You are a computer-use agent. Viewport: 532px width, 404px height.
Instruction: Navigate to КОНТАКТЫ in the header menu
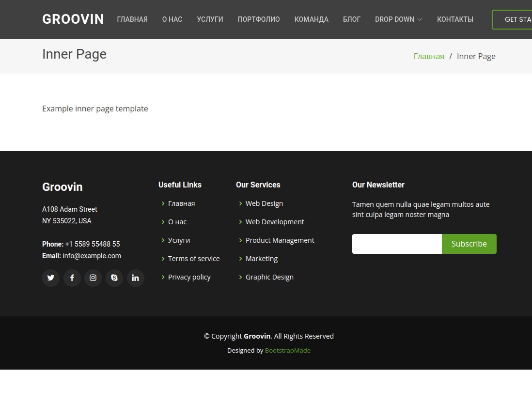455,19
